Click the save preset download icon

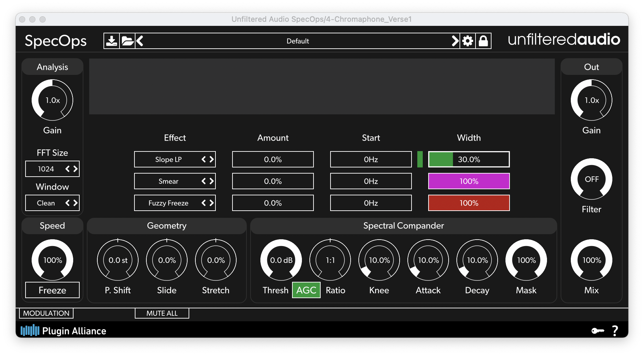click(111, 41)
